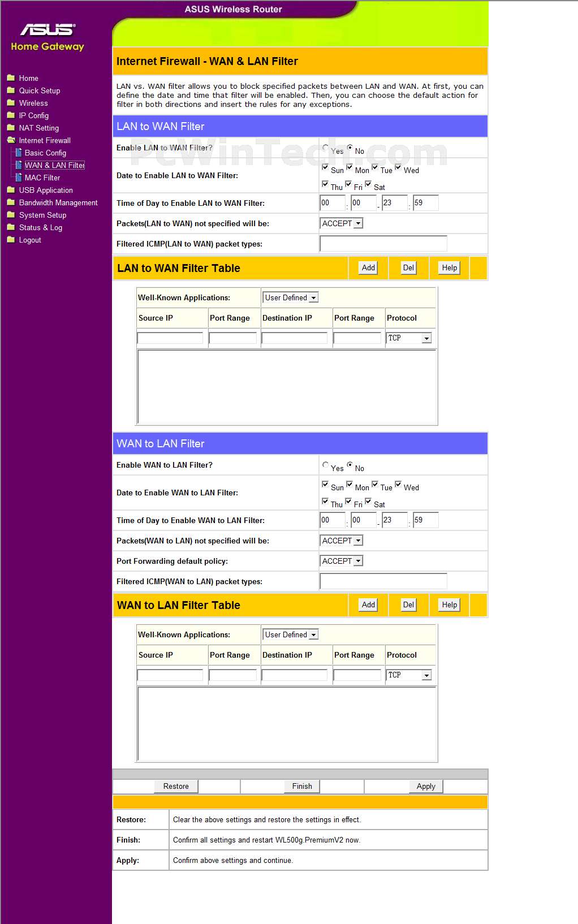Image resolution: width=578 pixels, height=924 pixels.
Task: Click the WAN & LAN Filter page icon
Action: click(x=19, y=165)
